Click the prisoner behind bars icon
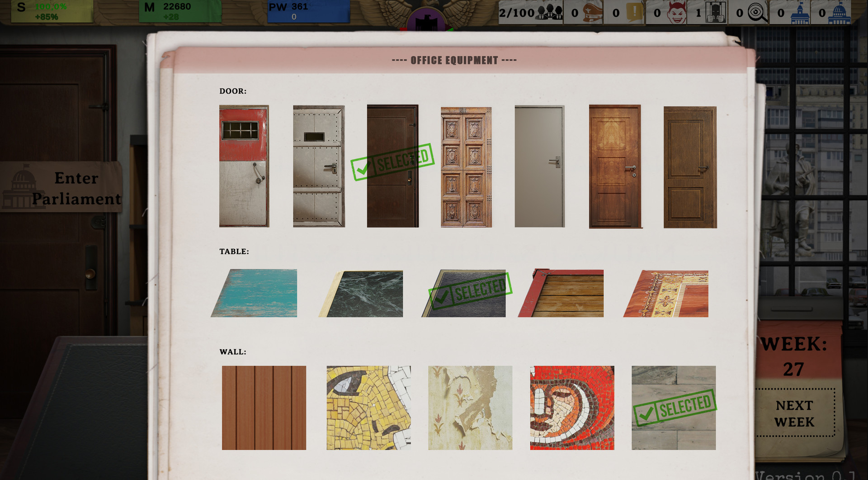 pyautogui.click(x=715, y=13)
